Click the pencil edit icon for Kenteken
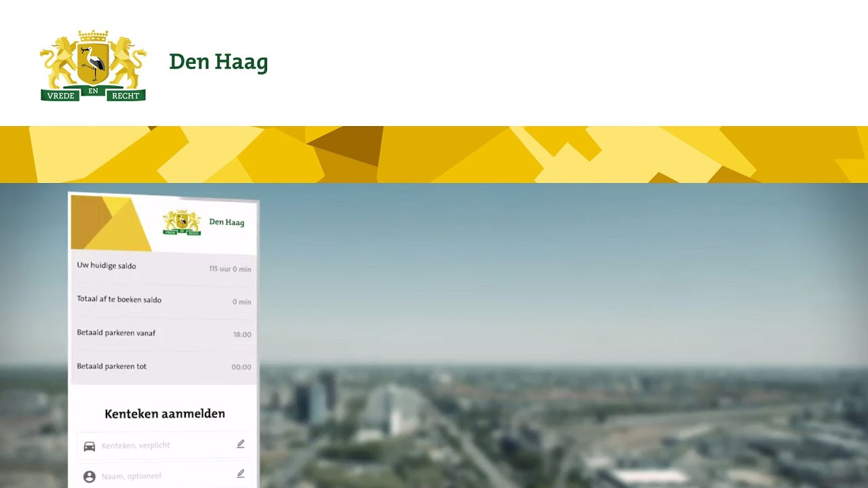 click(240, 444)
